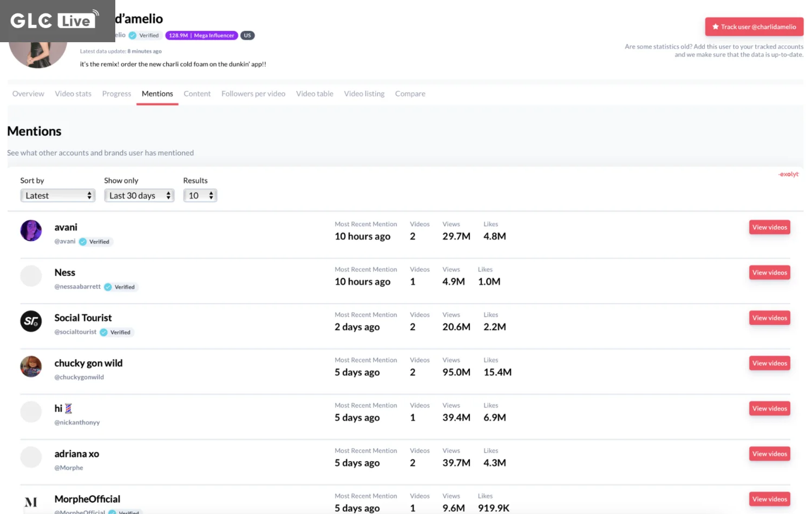
Task: Open the Sort by Latest dropdown
Action: click(x=58, y=196)
